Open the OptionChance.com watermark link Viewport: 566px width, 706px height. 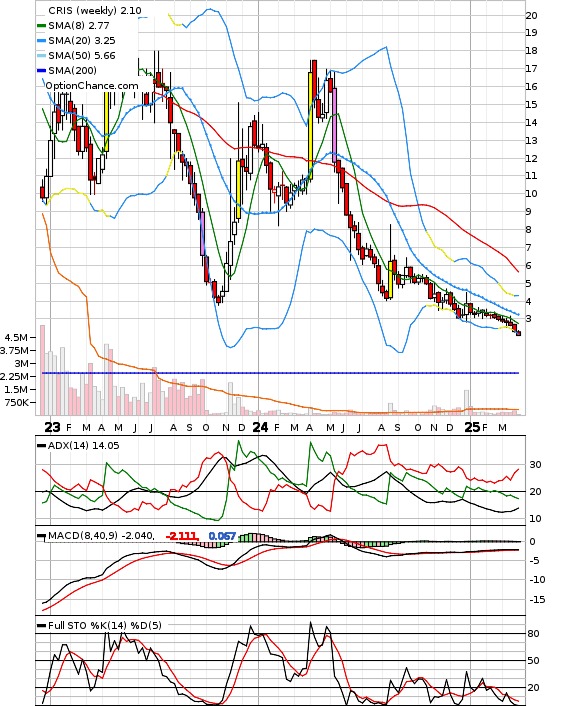coord(92,86)
